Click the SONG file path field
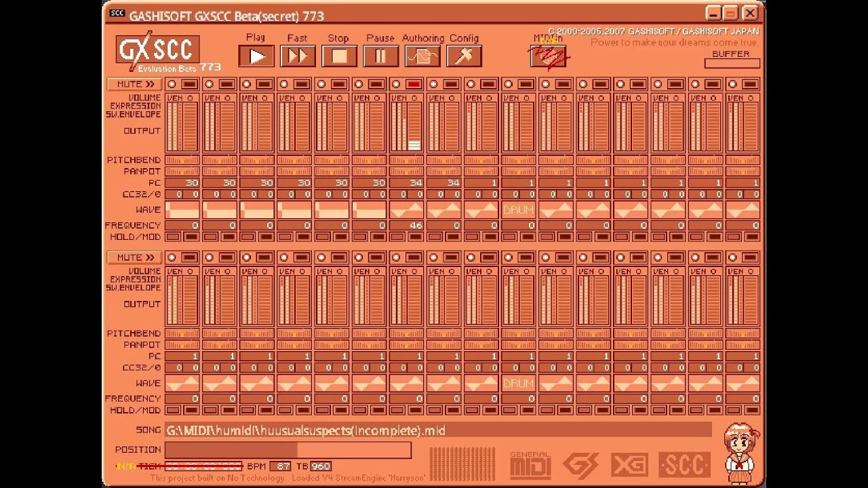The image size is (868, 488). pos(438,430)
